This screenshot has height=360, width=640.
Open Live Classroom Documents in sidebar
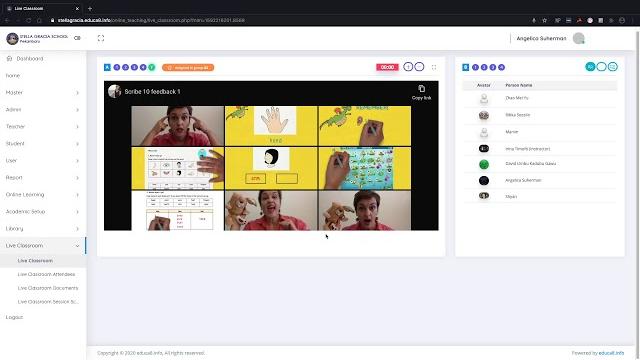click(x=48, y=288)
